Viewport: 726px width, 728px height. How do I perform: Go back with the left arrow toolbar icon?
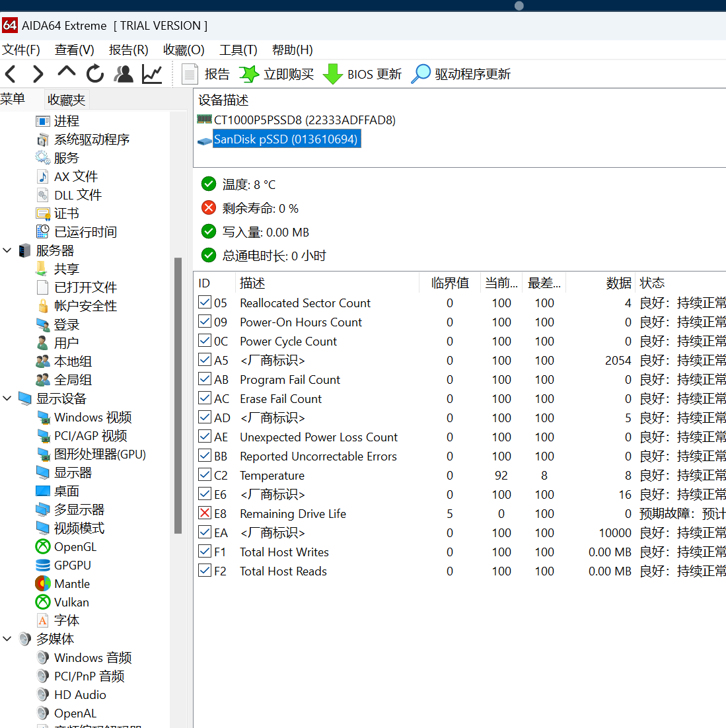[x=11, y=74]
